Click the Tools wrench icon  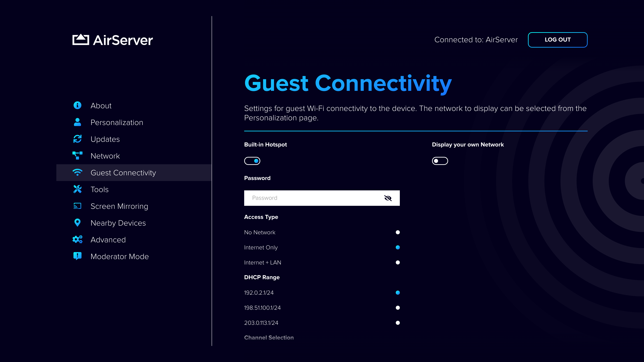77,189
